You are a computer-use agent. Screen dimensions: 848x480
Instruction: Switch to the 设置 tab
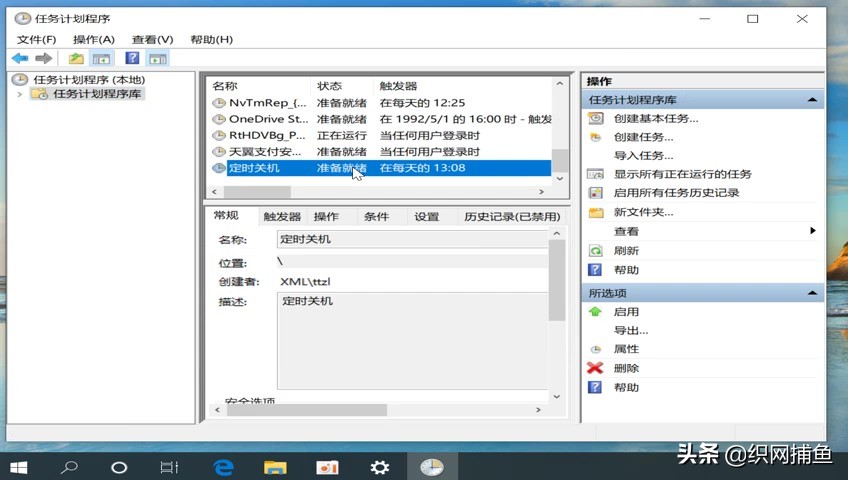(427, 217)
